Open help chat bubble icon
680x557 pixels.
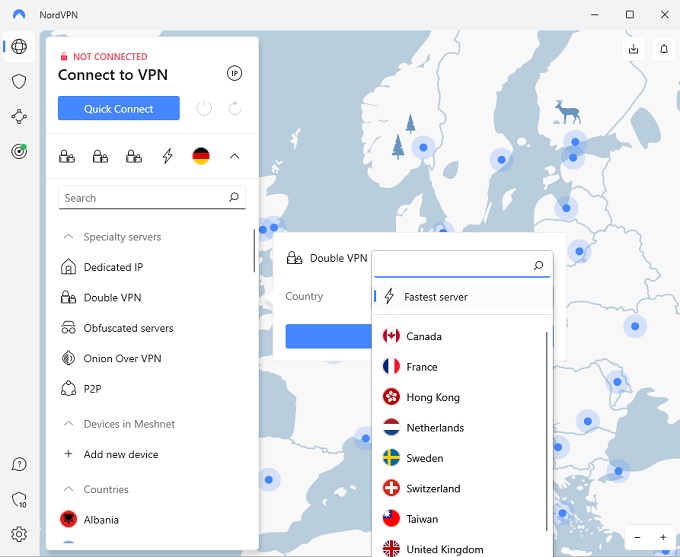pos(19,464)
